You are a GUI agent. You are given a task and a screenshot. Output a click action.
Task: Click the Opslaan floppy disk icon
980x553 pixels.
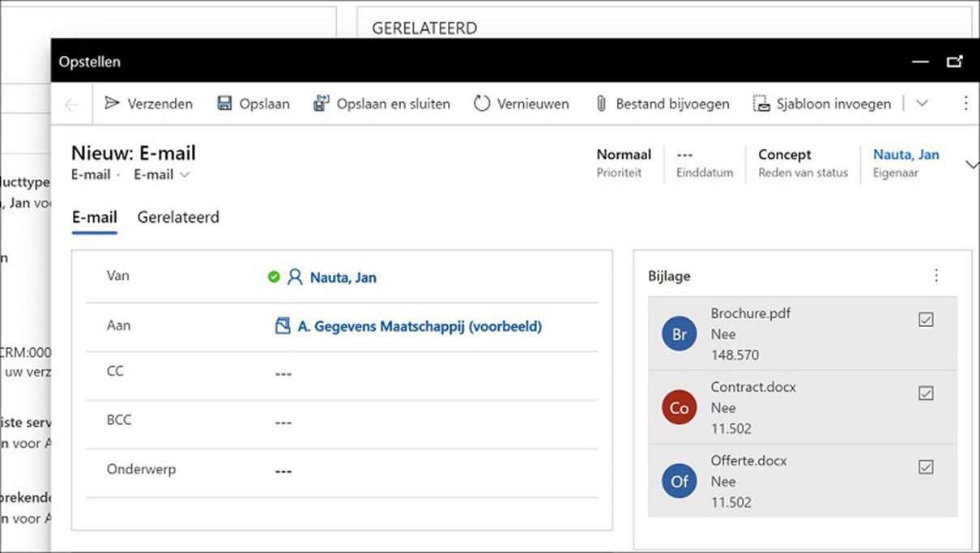coord(224,104)
